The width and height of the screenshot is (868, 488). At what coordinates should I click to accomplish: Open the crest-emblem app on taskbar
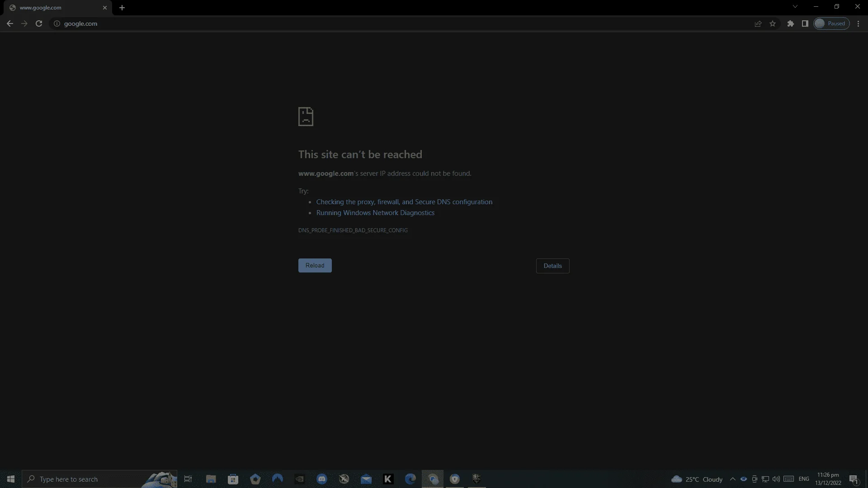(x=476, y=479)
